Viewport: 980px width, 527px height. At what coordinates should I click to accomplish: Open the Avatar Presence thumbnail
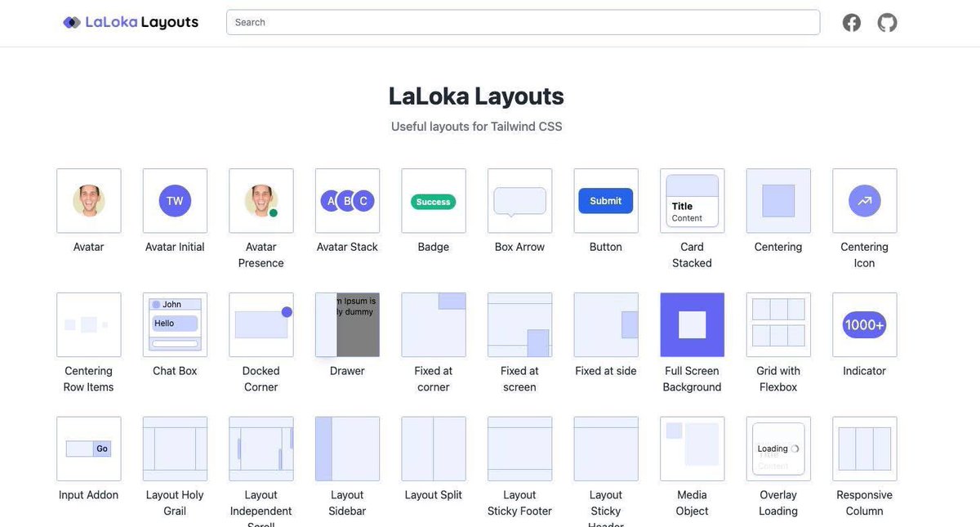tap(261, 201)
